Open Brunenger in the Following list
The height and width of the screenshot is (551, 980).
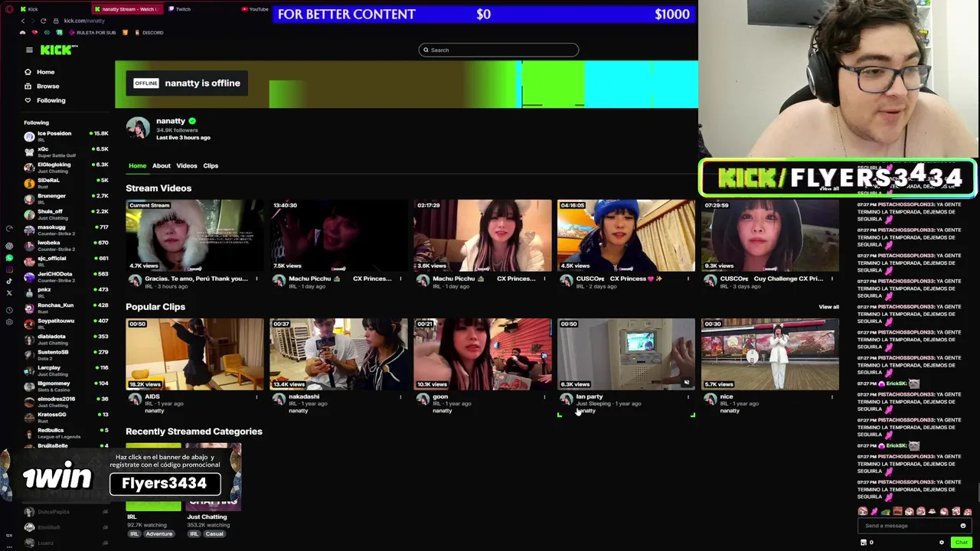point(67,199)
